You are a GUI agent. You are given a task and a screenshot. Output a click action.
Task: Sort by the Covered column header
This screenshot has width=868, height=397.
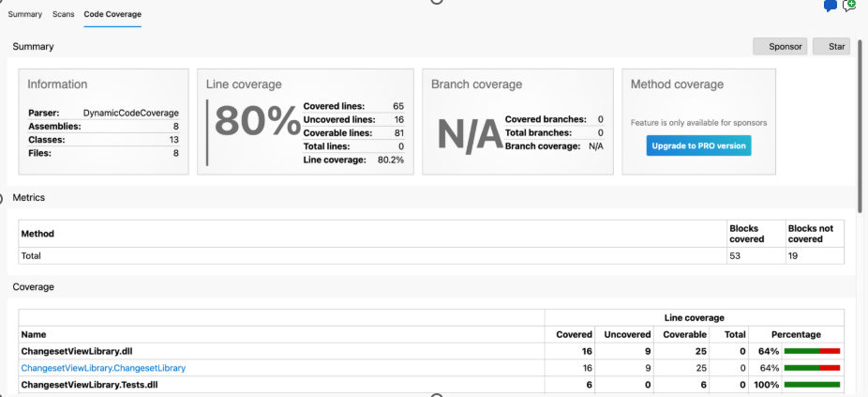[575, 334]
